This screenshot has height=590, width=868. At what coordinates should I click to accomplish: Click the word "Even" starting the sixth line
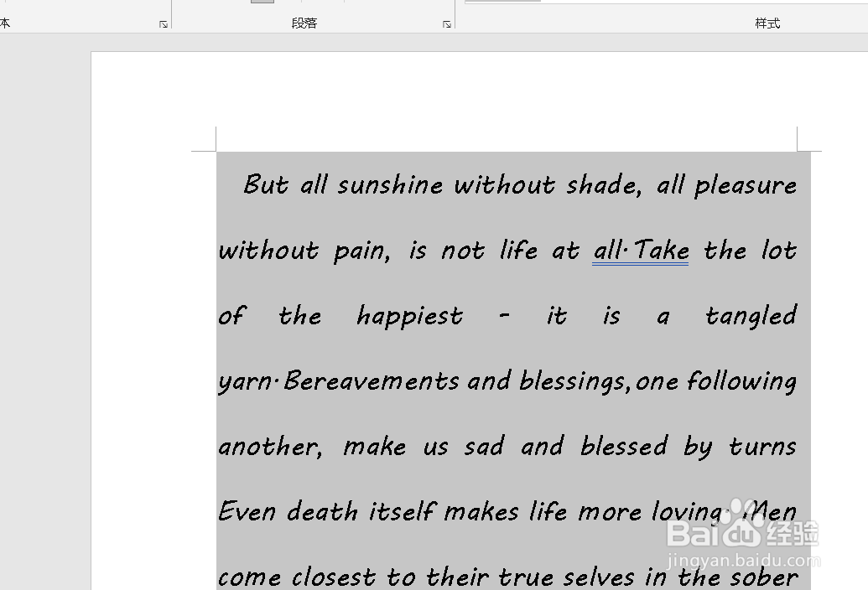point(247,511)
